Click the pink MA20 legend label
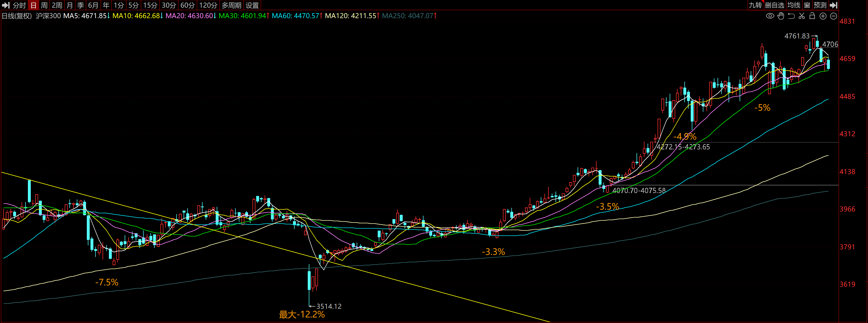Screen dimensions: 868x323 [190, 16]
